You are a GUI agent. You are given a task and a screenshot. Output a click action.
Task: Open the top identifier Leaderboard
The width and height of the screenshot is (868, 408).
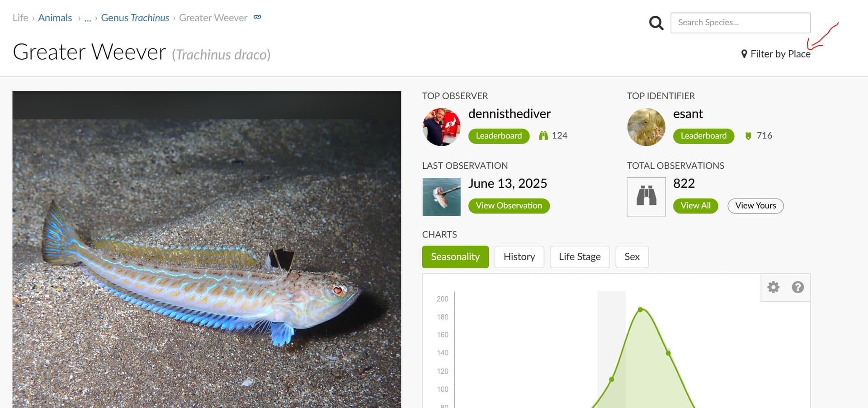704,136
